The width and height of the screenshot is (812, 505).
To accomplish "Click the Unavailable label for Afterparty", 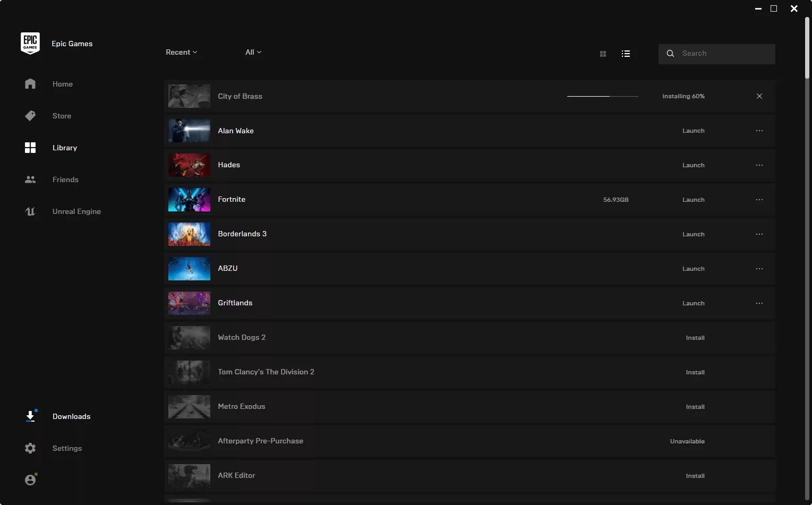I will point(687,441).
